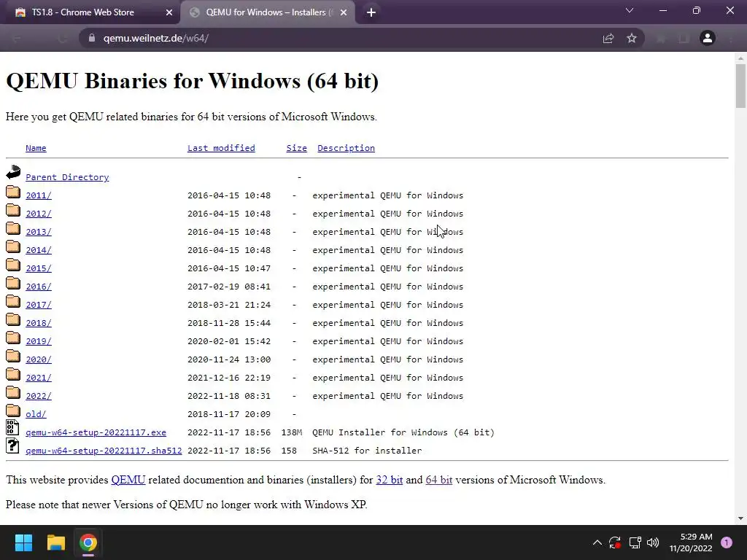Screen dimensions: 747x560
Task: Click 'SHA-512 for installer' description text
Action: [367, 451]
